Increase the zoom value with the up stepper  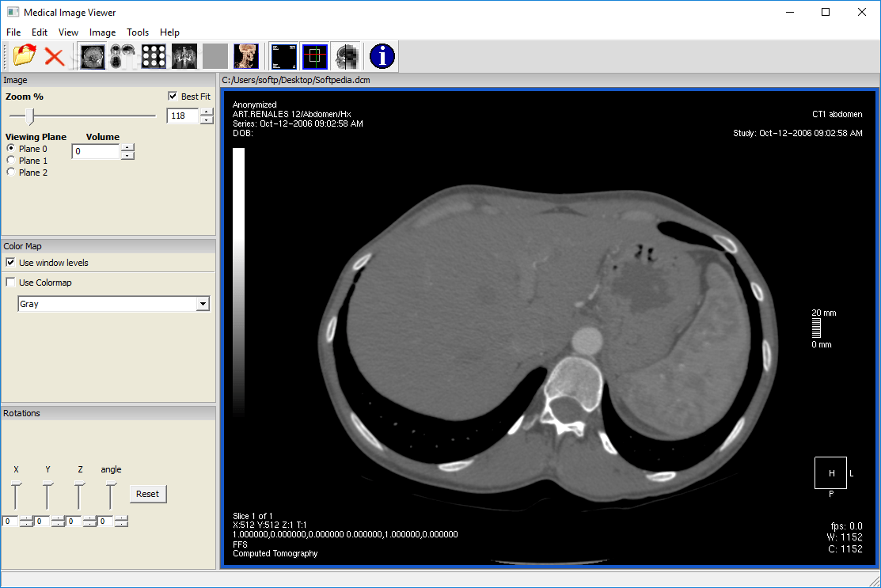[x=206, y=112]
